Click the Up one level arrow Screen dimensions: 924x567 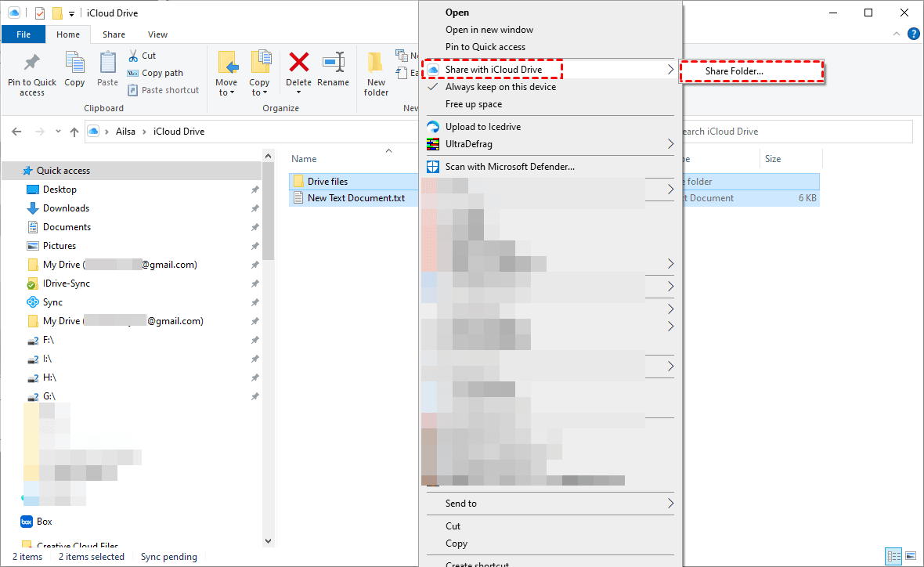tap(74, 132)
